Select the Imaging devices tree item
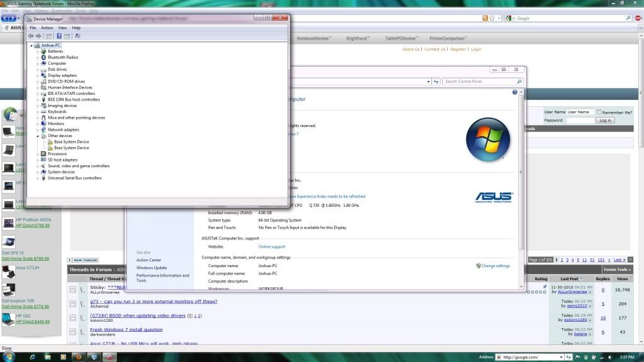Image resolution: width=644 pixels, height=362 pixels. (62, 106)
